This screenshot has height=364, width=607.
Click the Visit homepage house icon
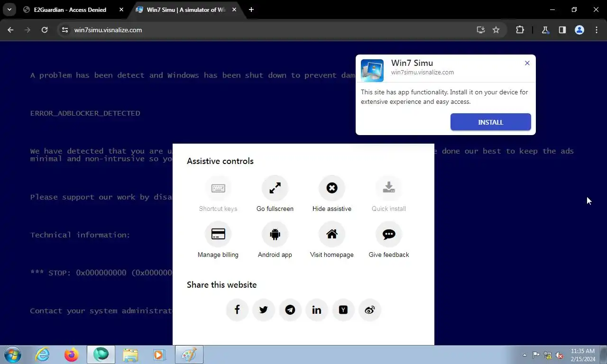pyautogui.click(x=332, y=234)
